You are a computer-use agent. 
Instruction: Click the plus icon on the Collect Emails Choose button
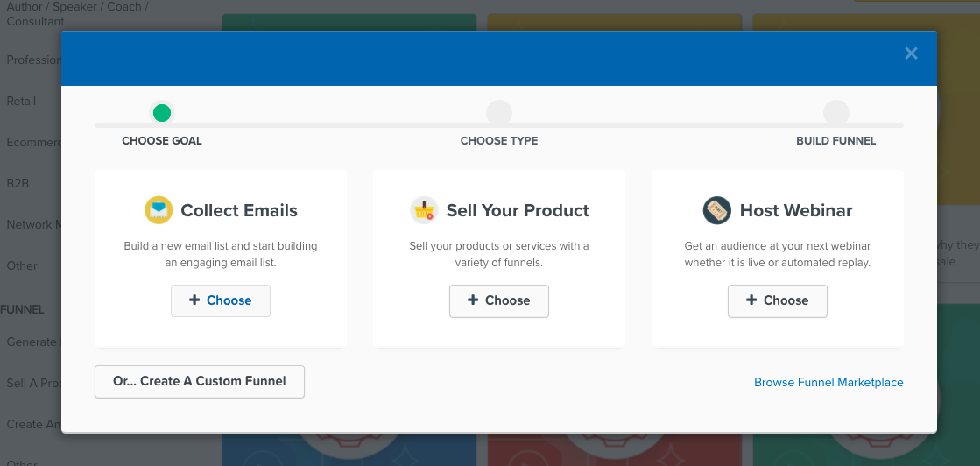[194, 300]
